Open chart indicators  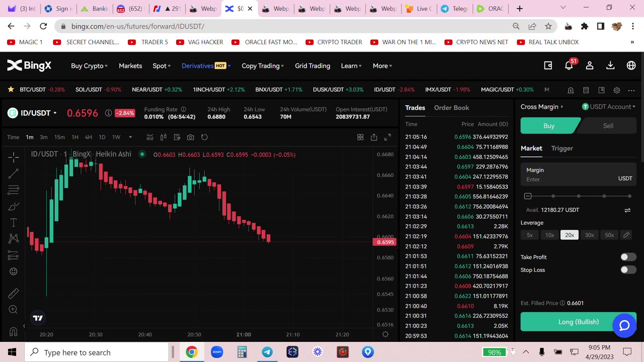click(150, 137)
